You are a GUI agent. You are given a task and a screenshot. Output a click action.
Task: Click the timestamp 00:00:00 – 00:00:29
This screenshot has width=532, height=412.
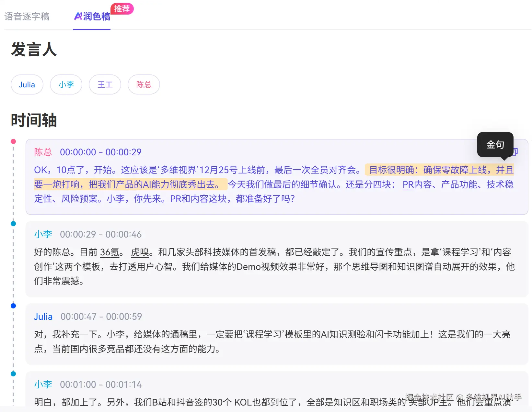100,152
